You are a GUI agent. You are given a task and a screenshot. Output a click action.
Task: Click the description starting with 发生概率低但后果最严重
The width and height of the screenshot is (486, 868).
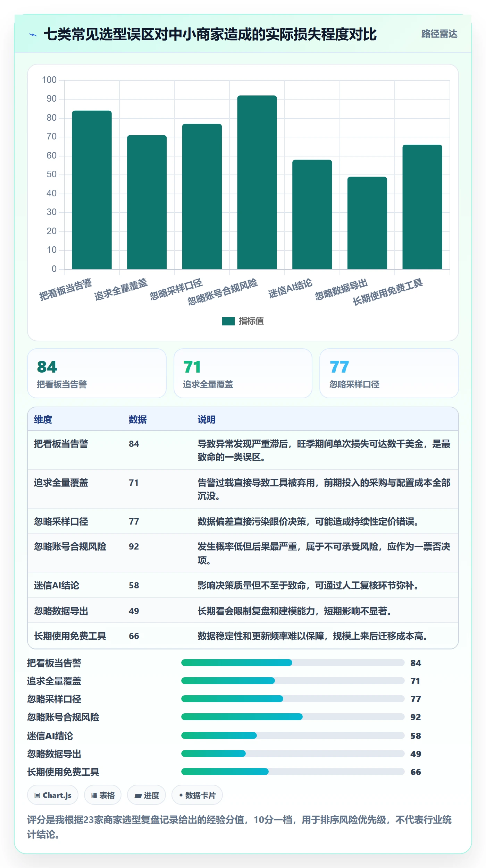324,553
